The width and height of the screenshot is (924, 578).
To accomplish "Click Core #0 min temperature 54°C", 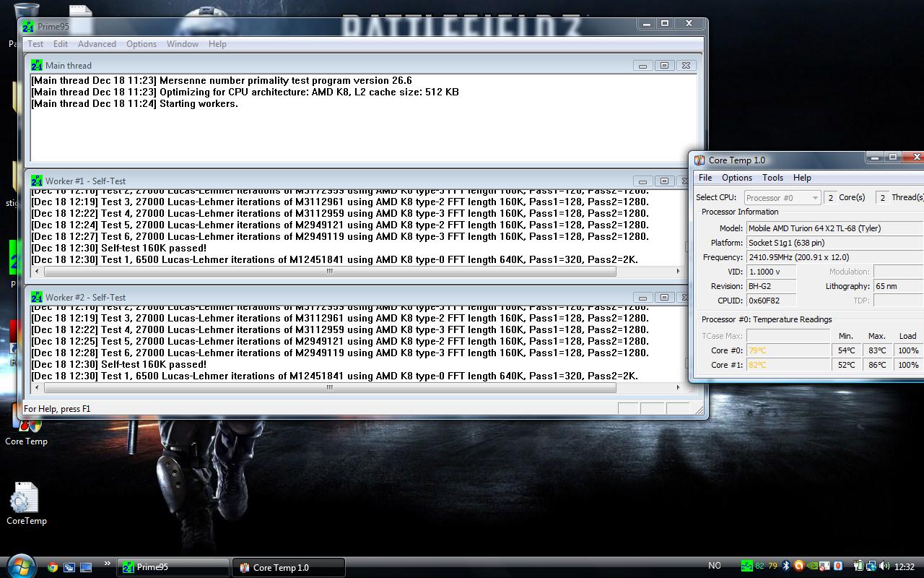I will (846, 350).
